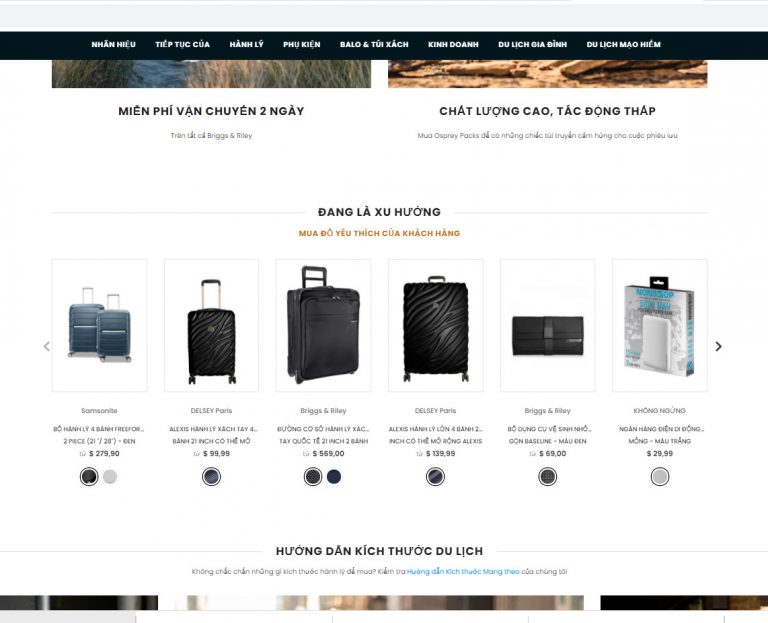Screen dimensions: 768x623
Task: Click the next arrow of trending carousel
Action: coord(718,347)
